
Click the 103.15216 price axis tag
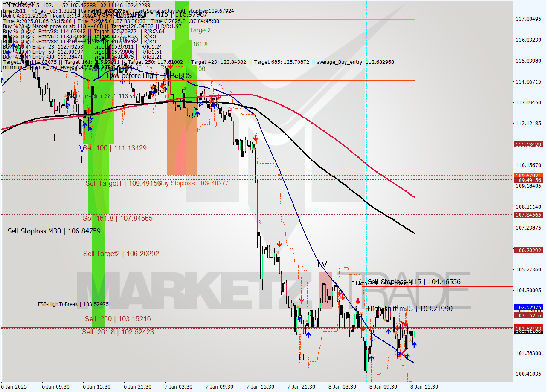(529, 315)
